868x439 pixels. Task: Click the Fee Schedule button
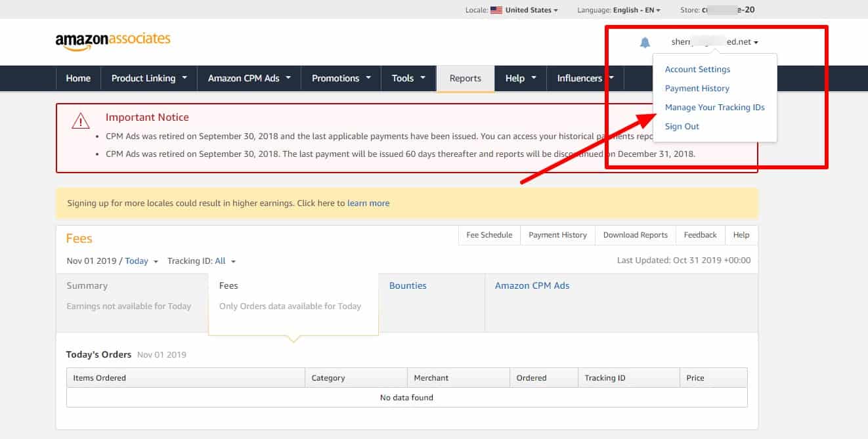point(489,235)
